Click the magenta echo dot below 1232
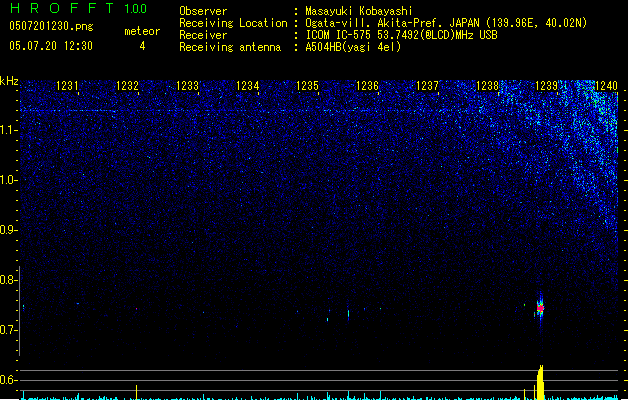 coord(136,309)
